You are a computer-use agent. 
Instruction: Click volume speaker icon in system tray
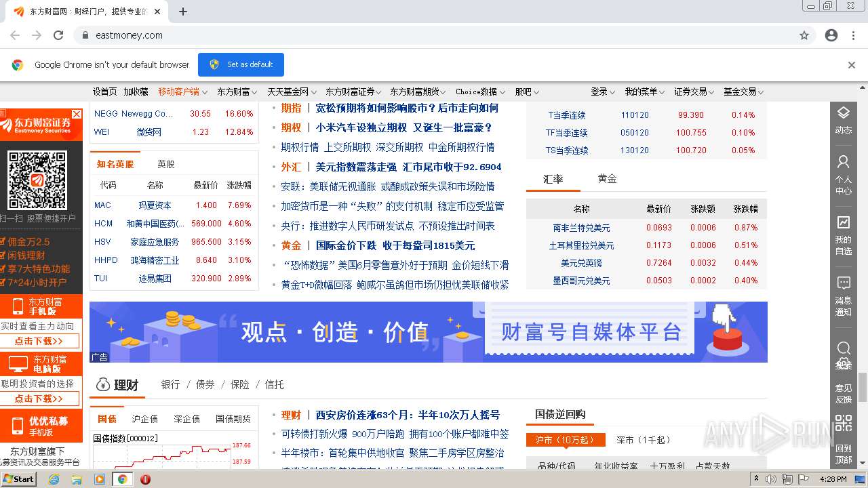coord(772,479)
